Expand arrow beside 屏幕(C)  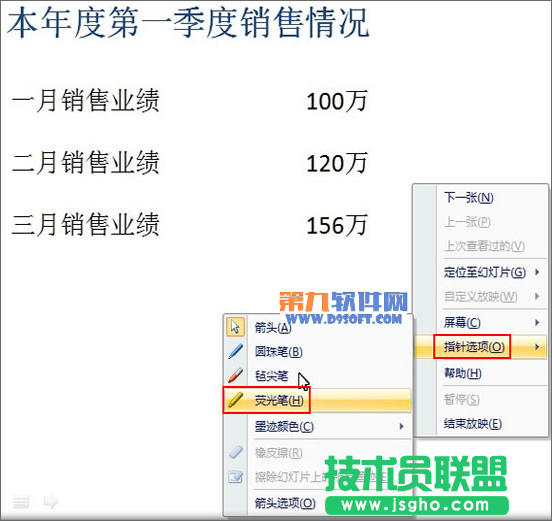(x=537, y=322)
